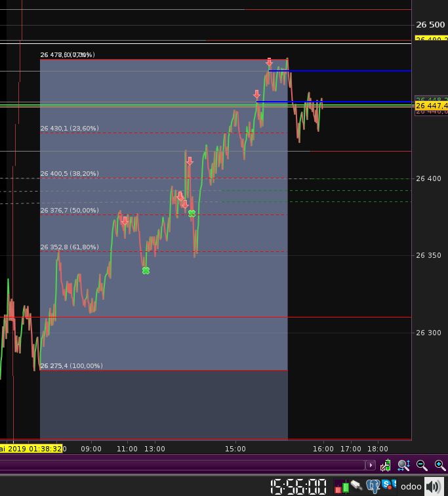Click the 17:00 time axis label
Image resolution: width=448 pixels, height=496 pixels.
351,449
